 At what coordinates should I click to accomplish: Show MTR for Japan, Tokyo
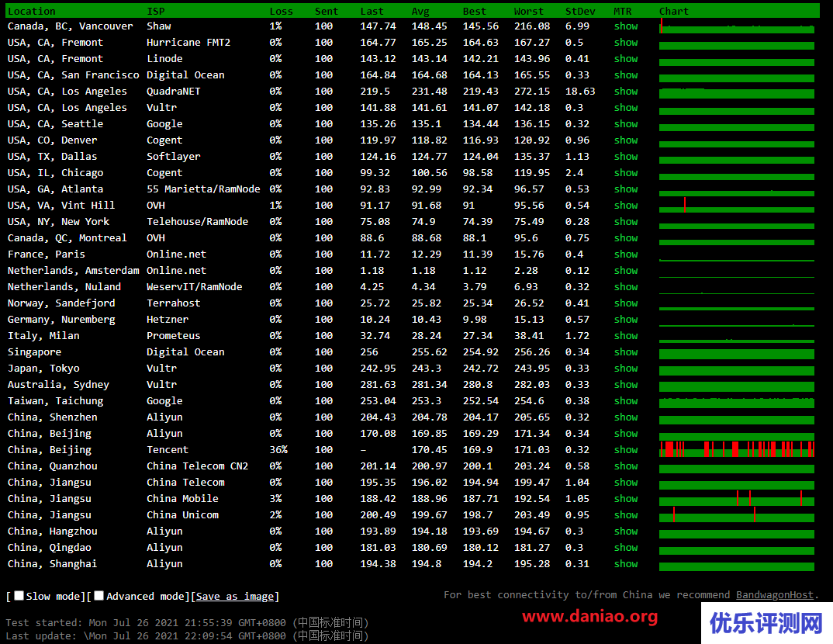(x=626, y=369)
